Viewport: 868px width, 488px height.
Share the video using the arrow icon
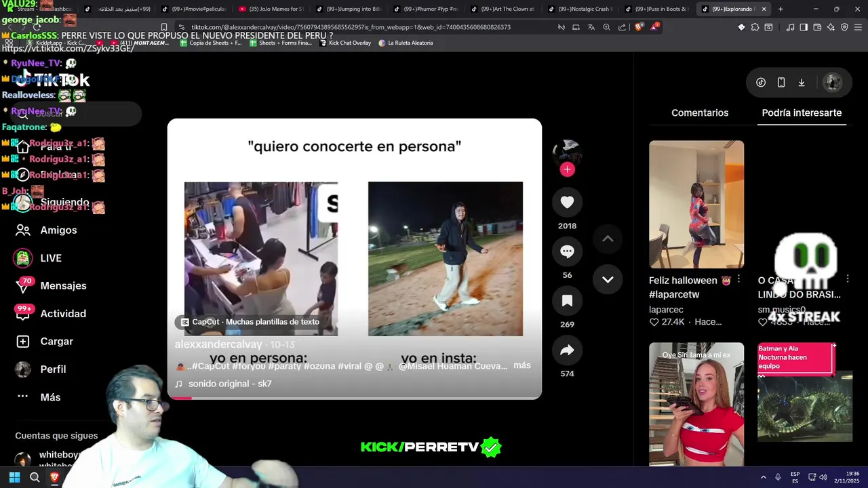[x=568, y=350]
